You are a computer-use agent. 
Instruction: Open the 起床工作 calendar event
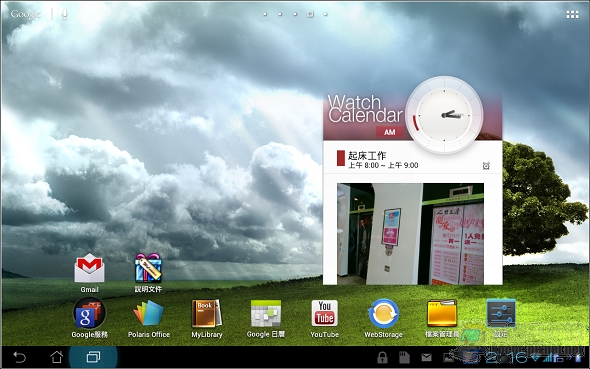(x=412, y=159)
